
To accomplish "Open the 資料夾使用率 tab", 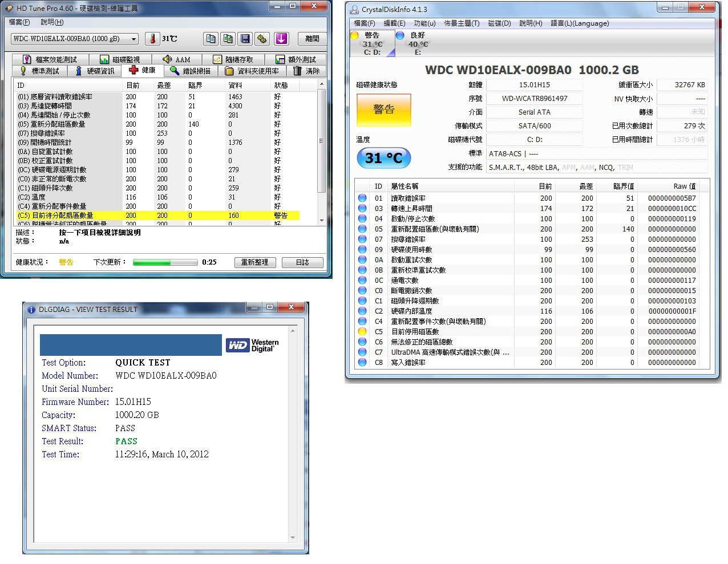I will 252,71.
